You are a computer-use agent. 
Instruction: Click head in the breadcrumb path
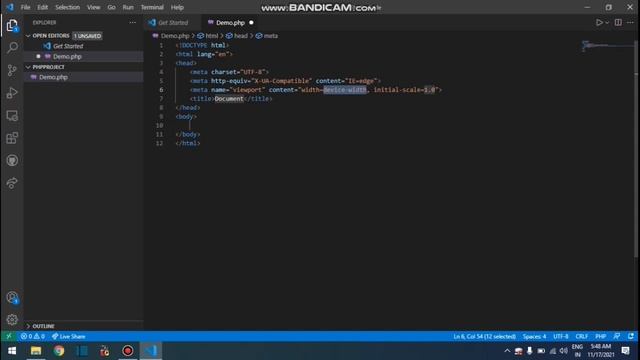(x=240, y=36)
